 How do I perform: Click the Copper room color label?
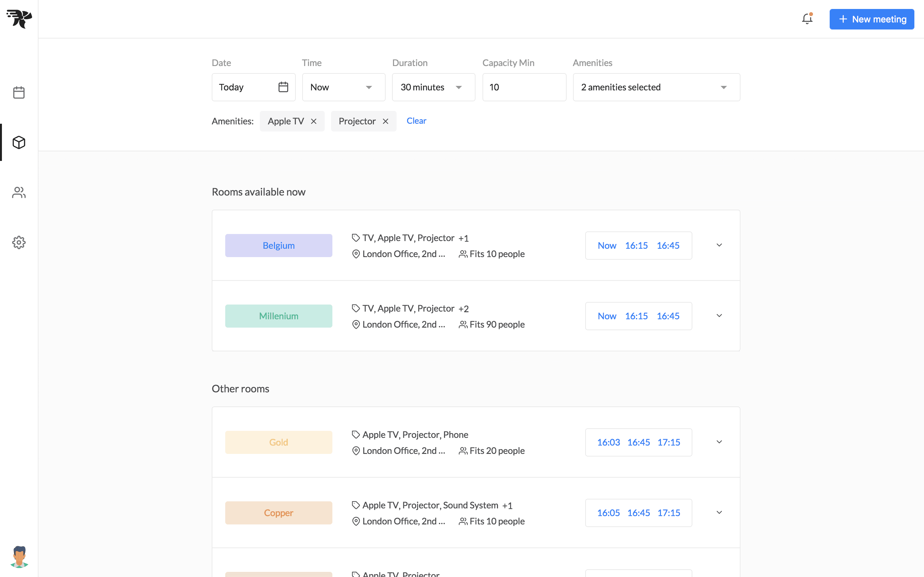(278, 513)
